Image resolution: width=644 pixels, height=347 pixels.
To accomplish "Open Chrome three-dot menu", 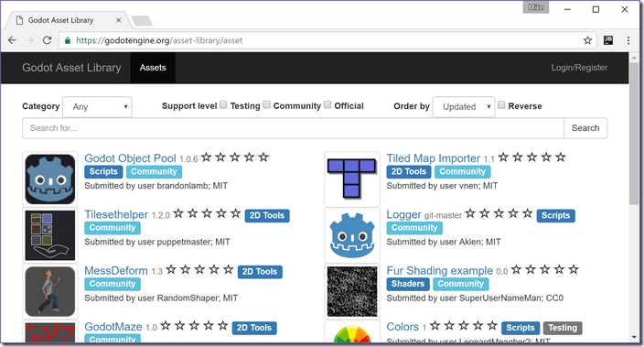I will point(628,40).
